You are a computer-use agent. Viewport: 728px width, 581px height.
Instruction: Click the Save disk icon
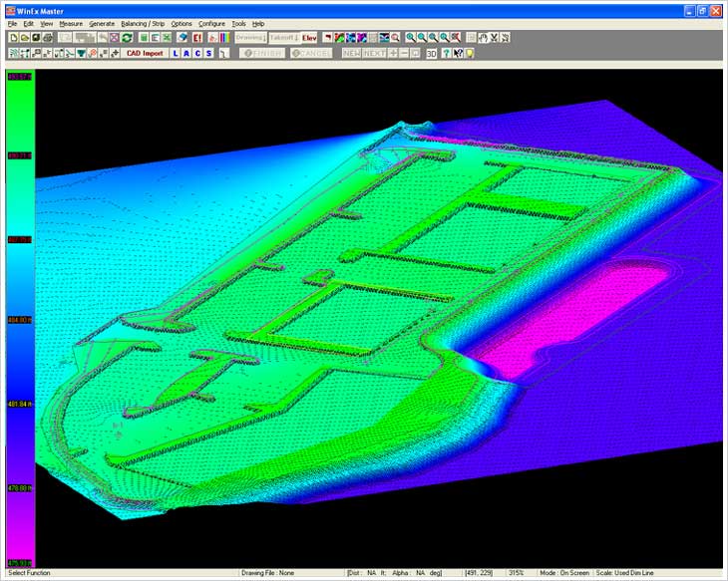pyautogui.click(x=36, y=38)
